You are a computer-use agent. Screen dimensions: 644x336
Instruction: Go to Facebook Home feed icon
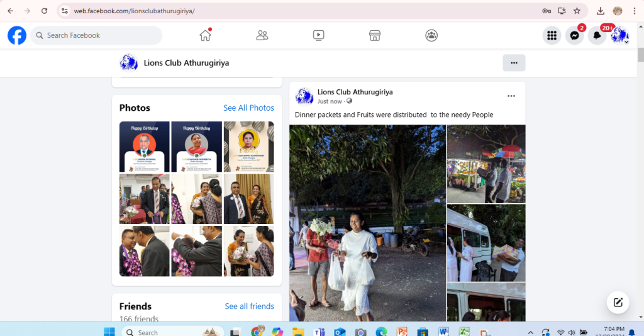[x=206, y=35]
